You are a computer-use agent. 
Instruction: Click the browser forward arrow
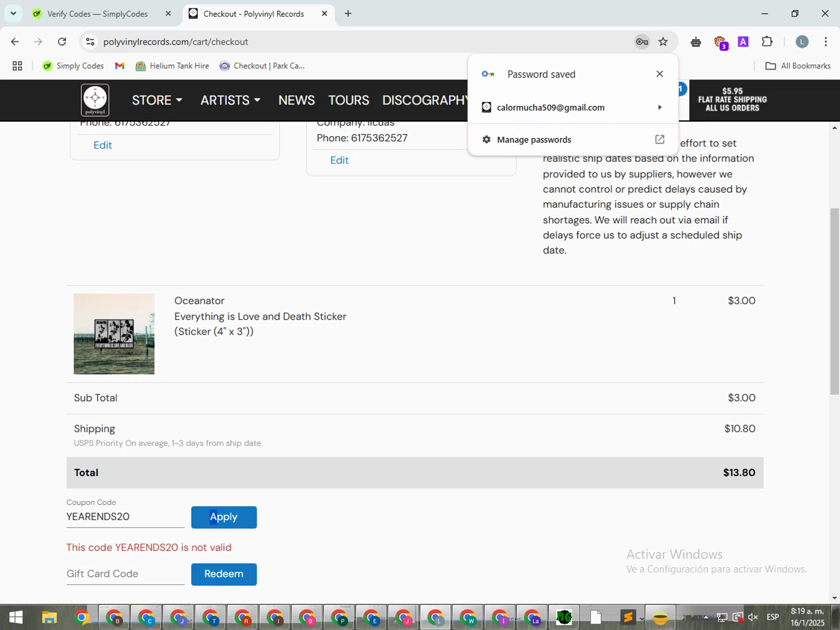(38, 41)
